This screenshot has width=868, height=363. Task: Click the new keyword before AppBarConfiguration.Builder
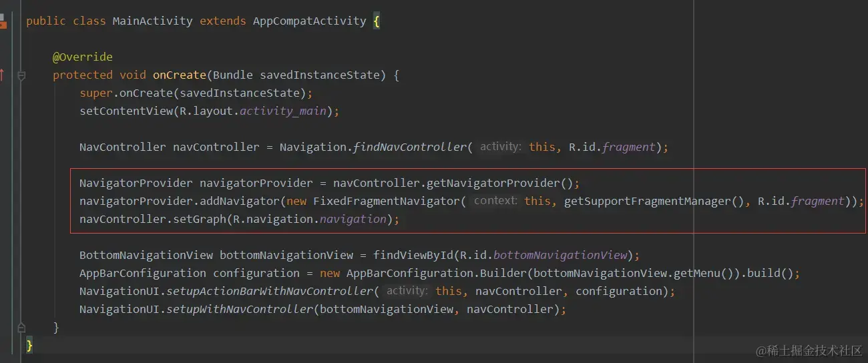[x=329, y=273]
